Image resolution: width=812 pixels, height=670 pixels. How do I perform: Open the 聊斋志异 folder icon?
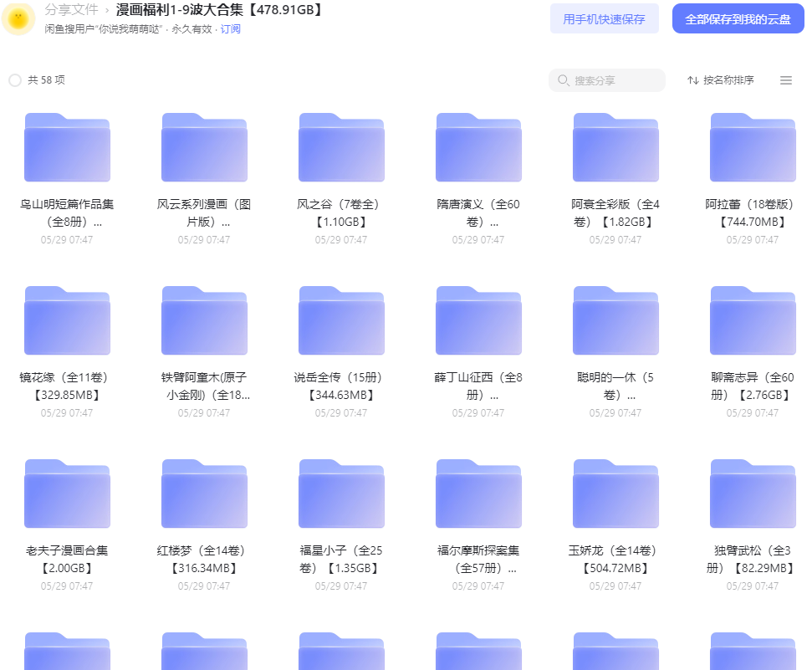point(753,320)
